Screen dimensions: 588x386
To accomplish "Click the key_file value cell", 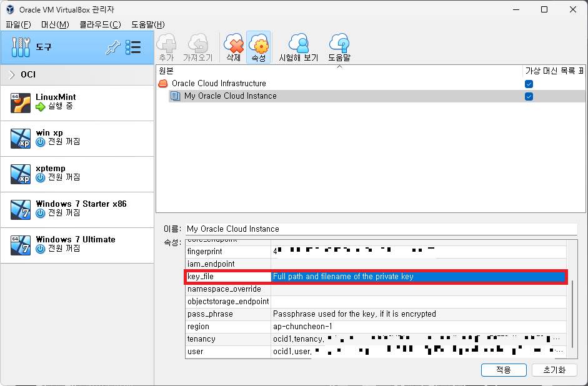I will (419, 277).
